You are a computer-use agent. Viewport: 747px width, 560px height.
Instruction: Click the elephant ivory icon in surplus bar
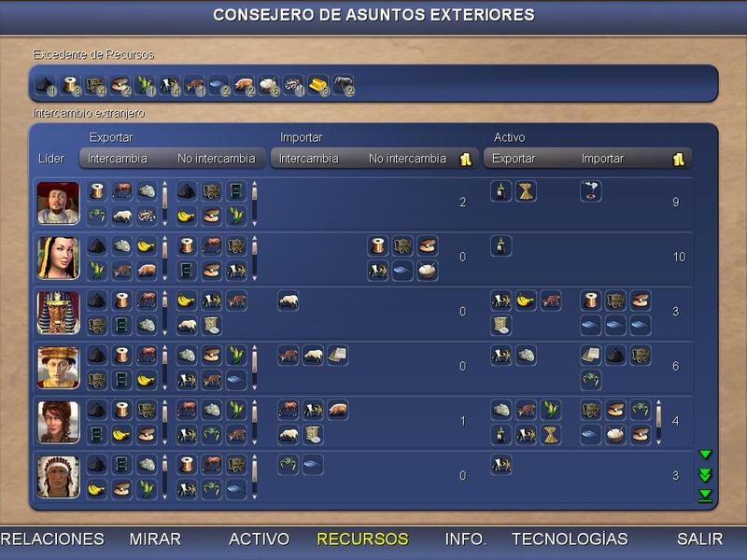(x=342, y=86)
